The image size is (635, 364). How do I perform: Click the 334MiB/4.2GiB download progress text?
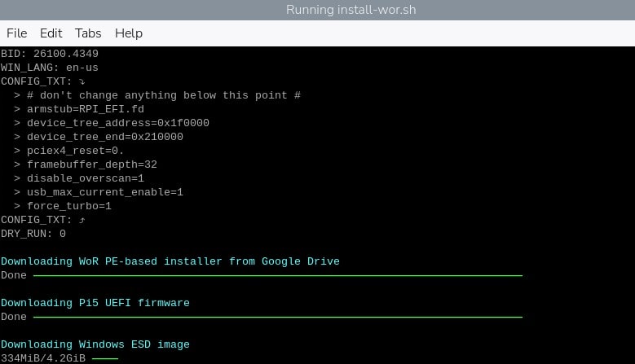coord(42,358)
